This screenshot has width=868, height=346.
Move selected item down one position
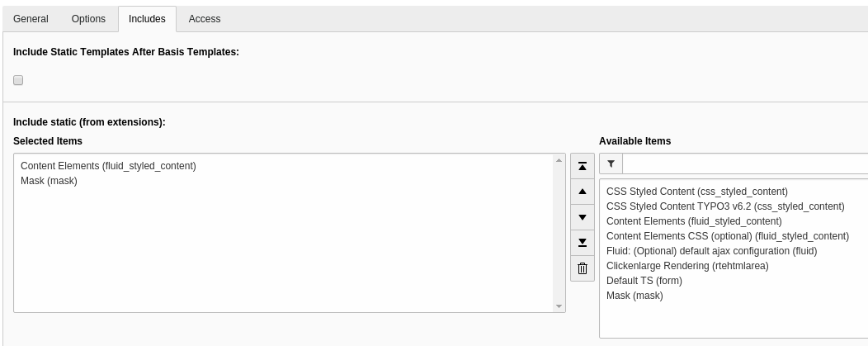tap(582, 217)
